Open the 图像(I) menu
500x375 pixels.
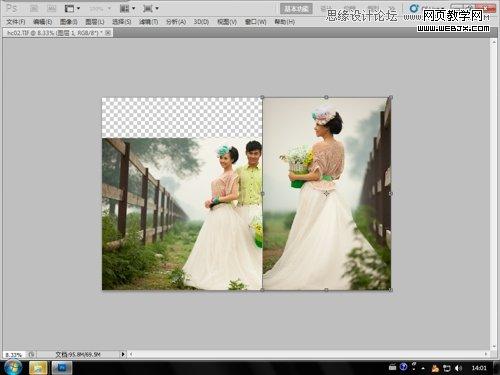[69, 22]
